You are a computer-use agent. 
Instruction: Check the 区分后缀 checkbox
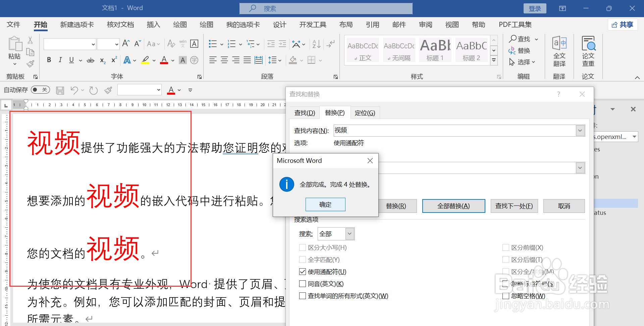tap(506, 260)
